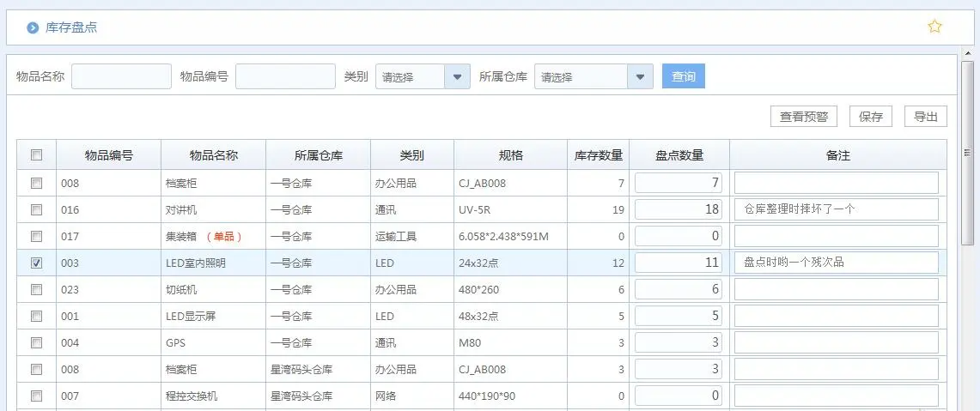Image resolution: width=980 pixels, height=411 pixels.
Task: Focus the 物品名称 search field
Action: [121, 76]
